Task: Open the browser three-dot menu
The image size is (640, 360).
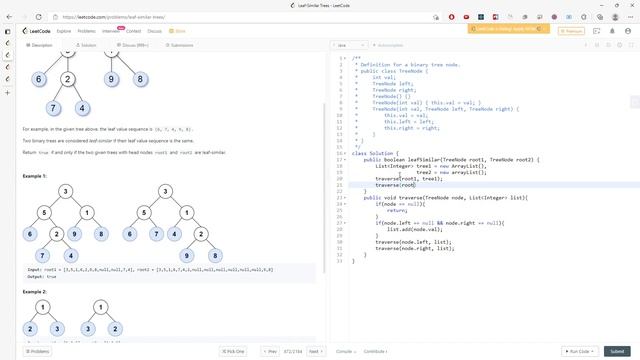Action: [630, 17]
